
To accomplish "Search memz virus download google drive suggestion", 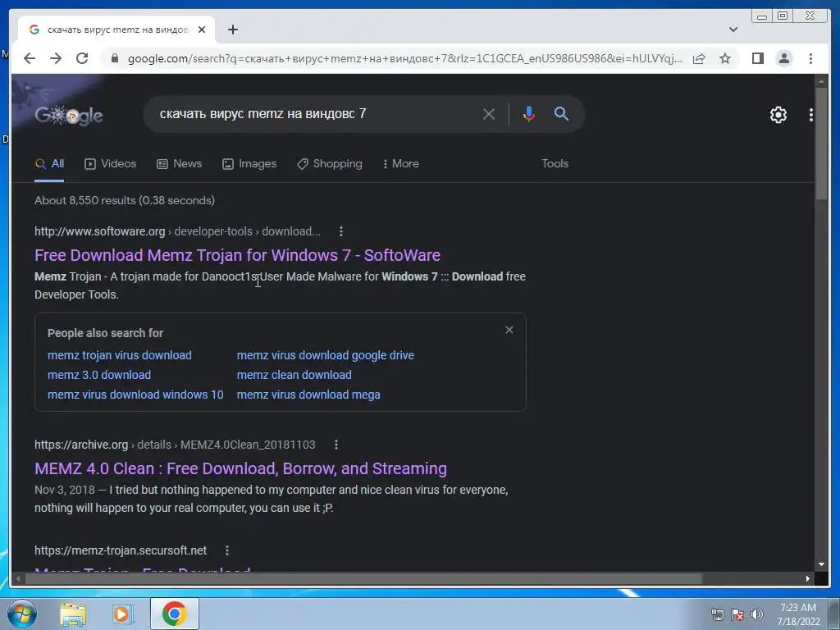I will [325, 355].
